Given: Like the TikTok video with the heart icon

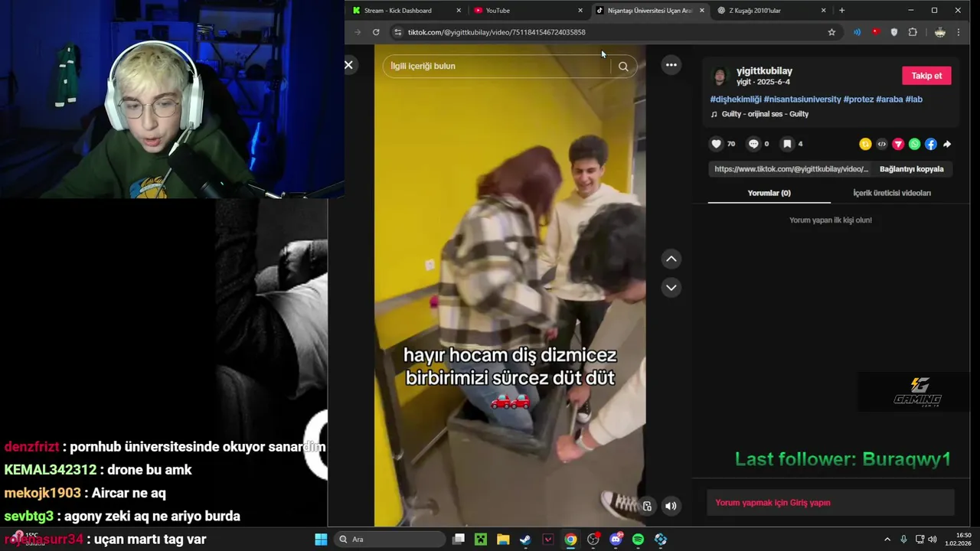Looking at the screenshot, I should pos(717,144).
